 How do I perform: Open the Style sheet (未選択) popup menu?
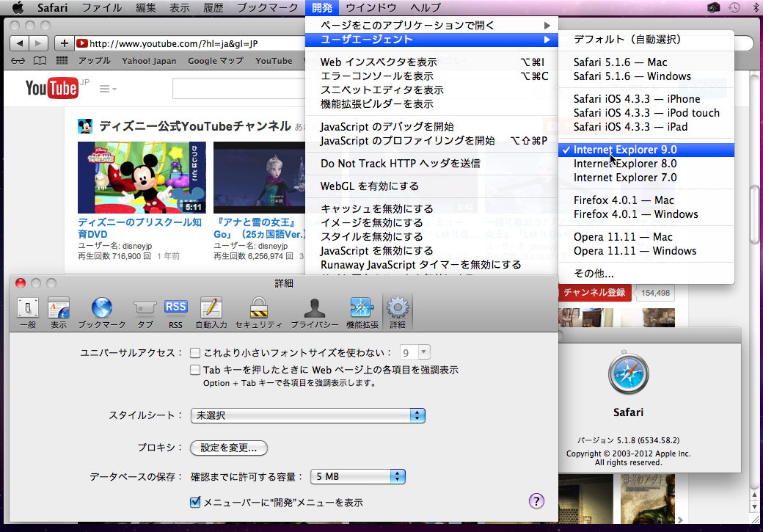(308, 415)
